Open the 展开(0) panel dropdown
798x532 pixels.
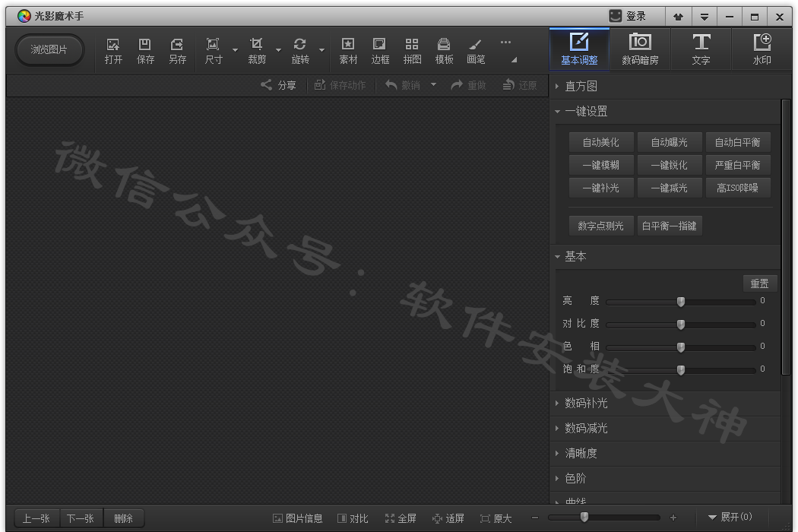(x=730, y=518)
